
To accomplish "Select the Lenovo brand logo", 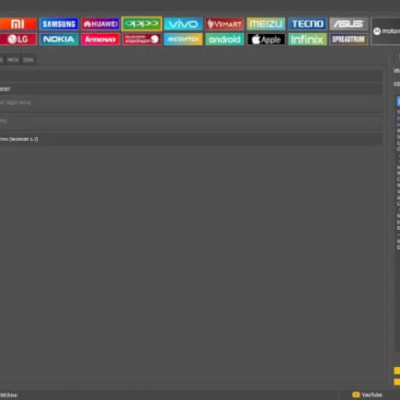I will pos(100,39).
